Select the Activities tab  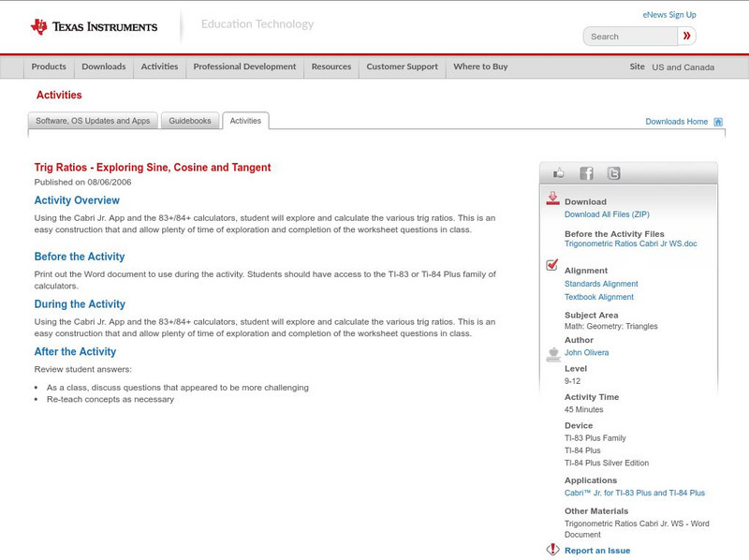245,121
